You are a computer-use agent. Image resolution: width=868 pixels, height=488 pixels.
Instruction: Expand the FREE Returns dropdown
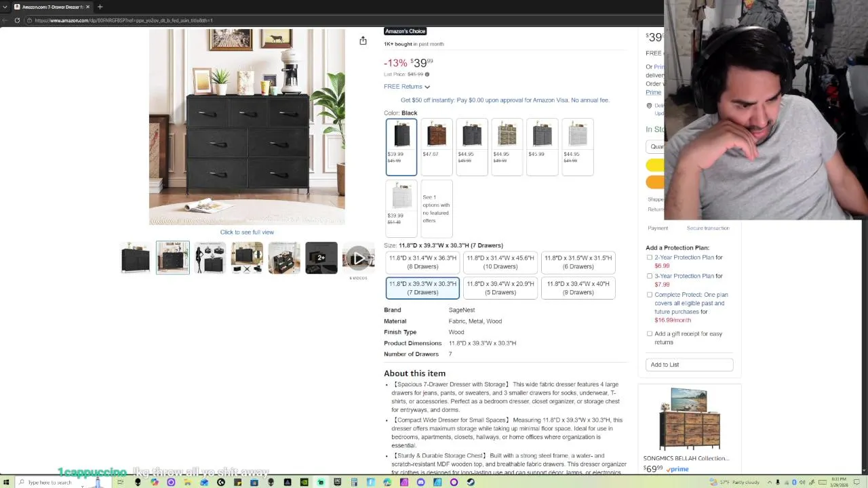point(407,87)
